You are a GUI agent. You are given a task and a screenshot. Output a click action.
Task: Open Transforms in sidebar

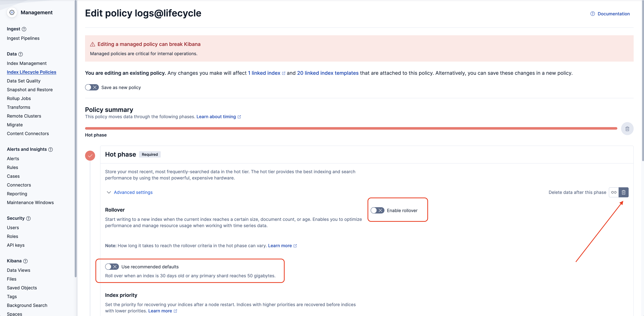19,107
